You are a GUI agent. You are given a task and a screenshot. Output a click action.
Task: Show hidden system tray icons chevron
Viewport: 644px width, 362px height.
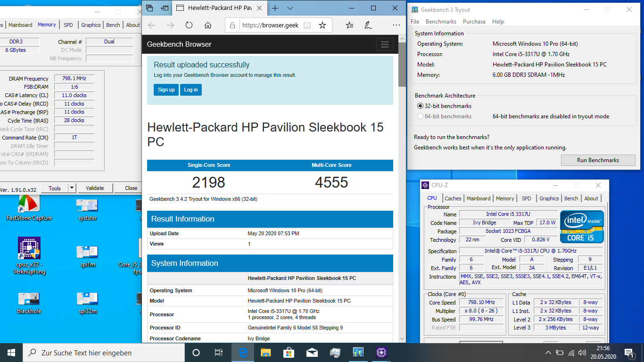(548, 353)
